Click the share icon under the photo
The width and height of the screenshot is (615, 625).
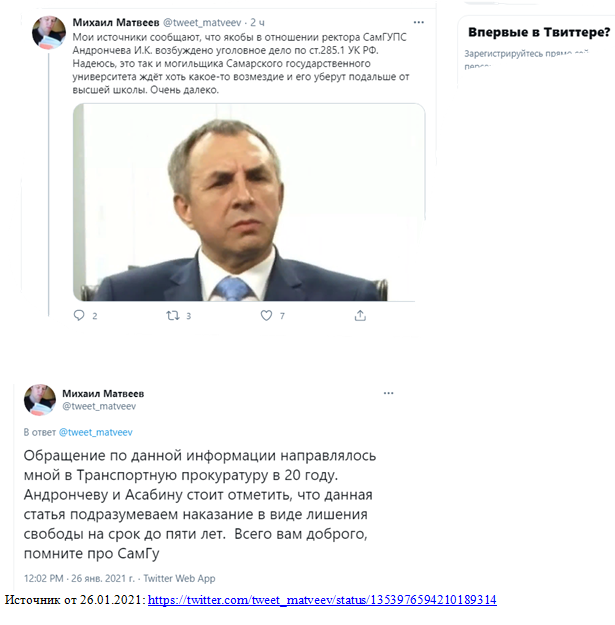[360, 316]
